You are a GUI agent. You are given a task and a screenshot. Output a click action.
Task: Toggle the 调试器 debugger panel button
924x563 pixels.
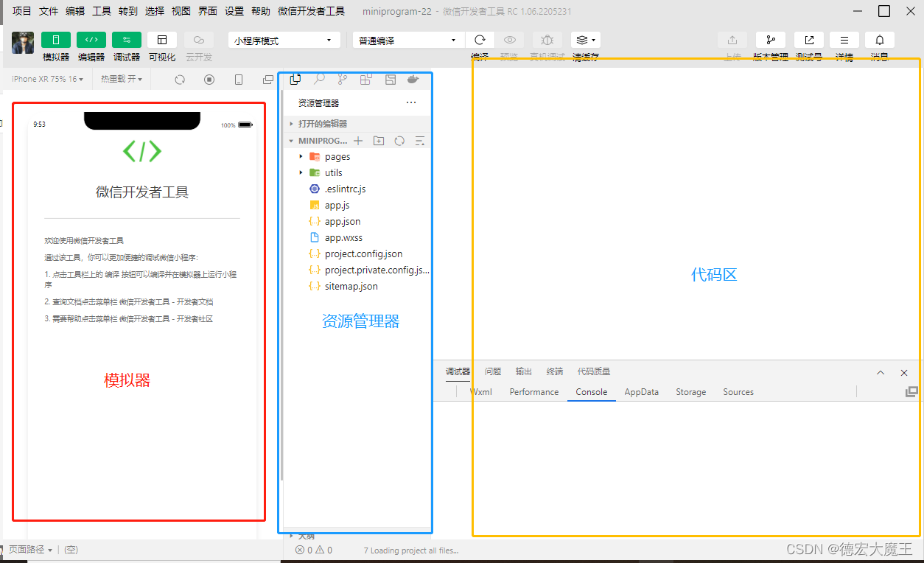click(x=127, y=40)
